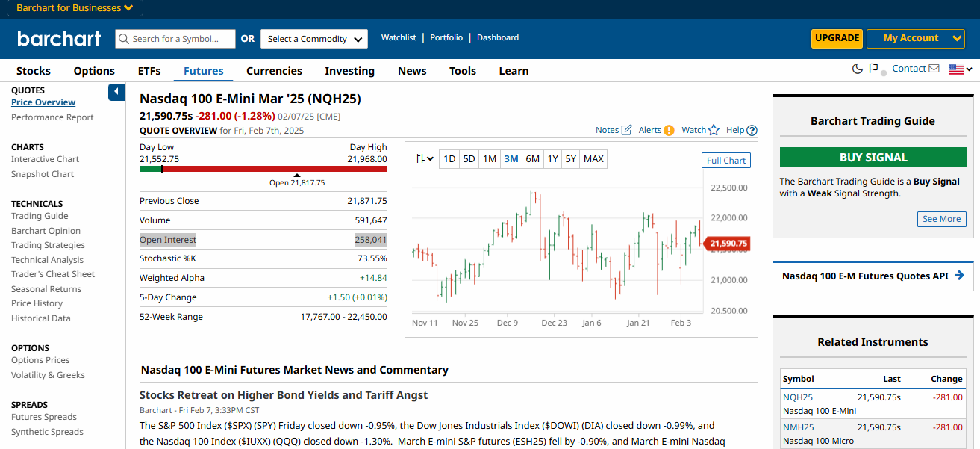Select MAX chart period
Screen dimensions: 980x449
(593, 159)
